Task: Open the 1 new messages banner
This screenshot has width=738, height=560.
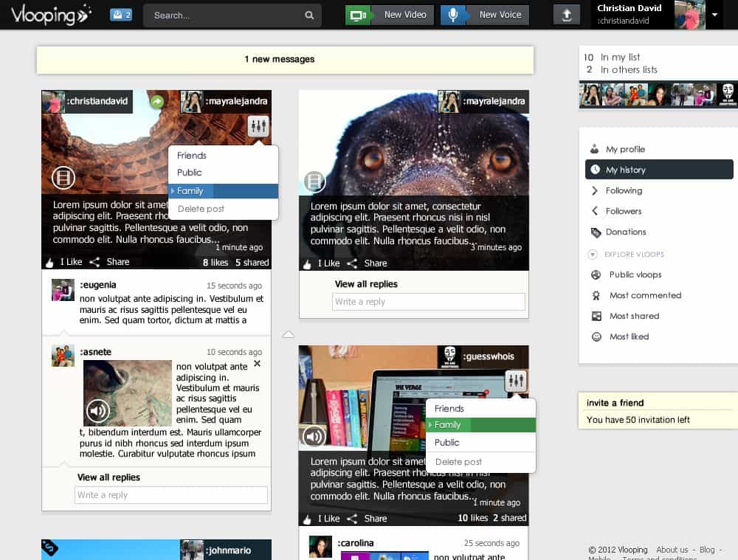Action: pyautogui.click(x=285, y=60)
